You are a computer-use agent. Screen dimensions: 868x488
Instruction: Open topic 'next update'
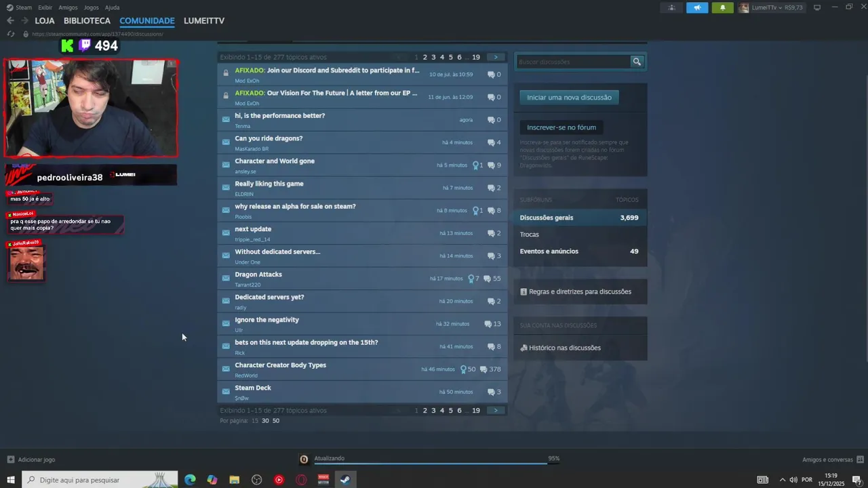click(253, 229)
